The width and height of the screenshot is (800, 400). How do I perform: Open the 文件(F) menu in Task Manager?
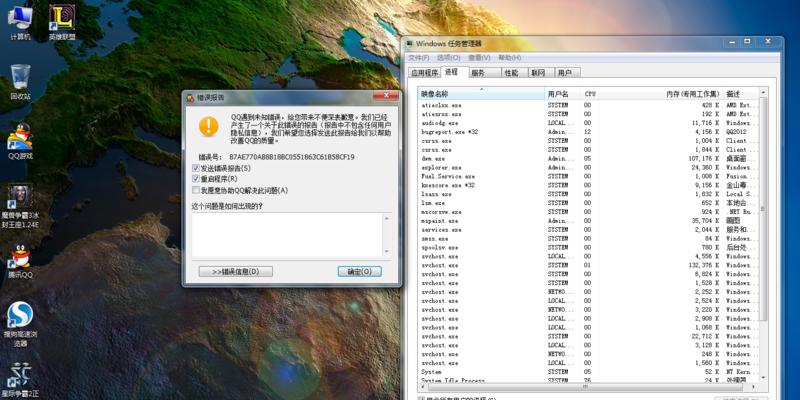tap(419, 58)
